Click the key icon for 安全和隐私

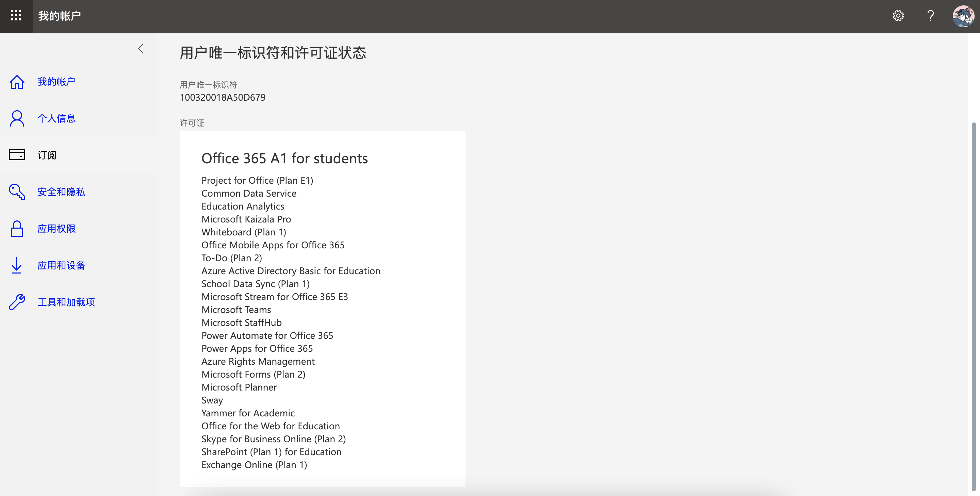tap(17, 192)
